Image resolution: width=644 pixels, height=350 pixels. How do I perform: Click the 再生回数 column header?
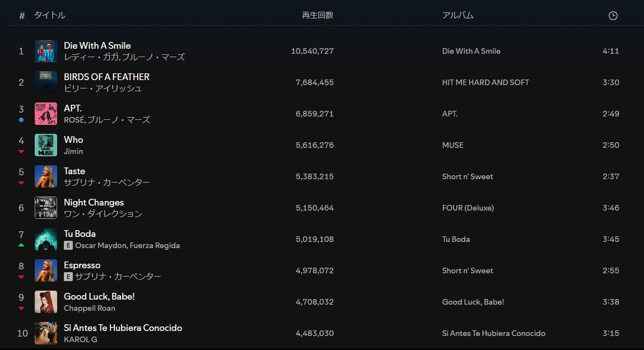pos(318,15)
